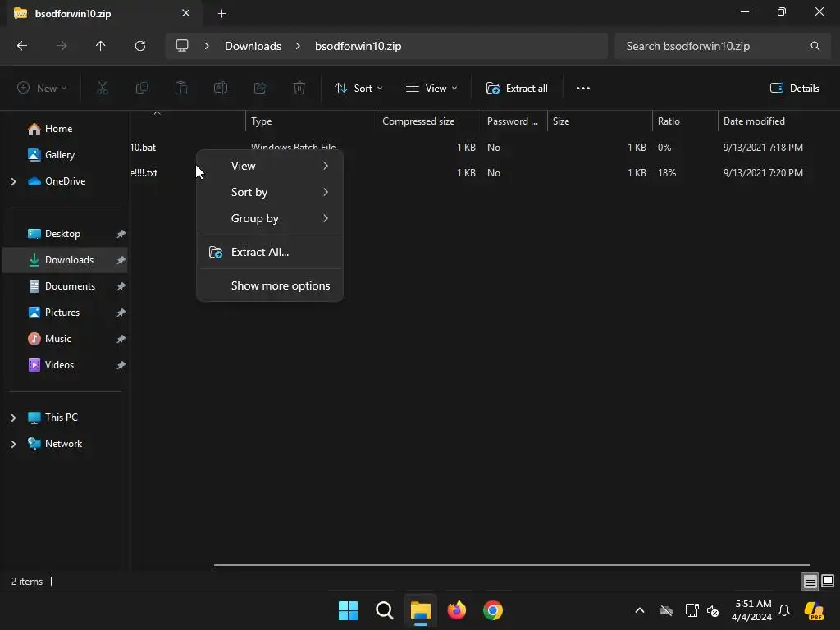Click chevron before Downloads in address bar
The width and height of the screenshot is (840, 630).
click(x=207, y=46)
